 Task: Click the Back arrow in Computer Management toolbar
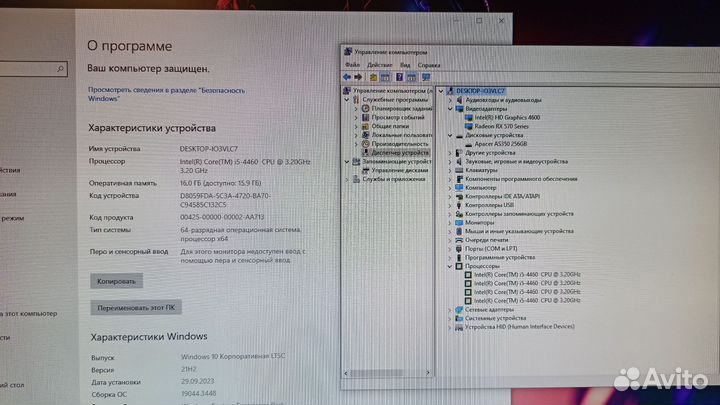347,77
